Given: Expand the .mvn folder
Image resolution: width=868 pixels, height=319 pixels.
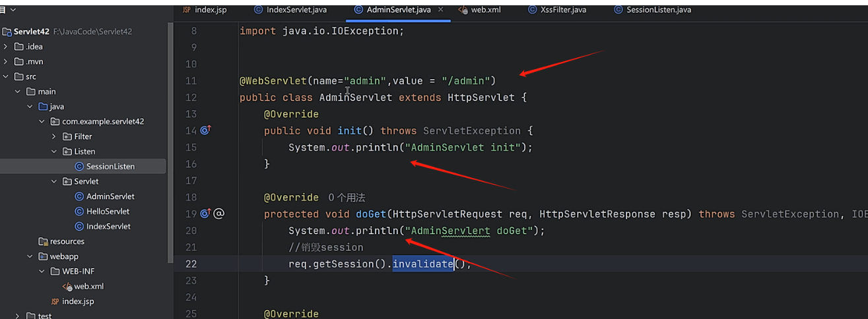Looking at the screenshot, I should click(x=6, y=61).
